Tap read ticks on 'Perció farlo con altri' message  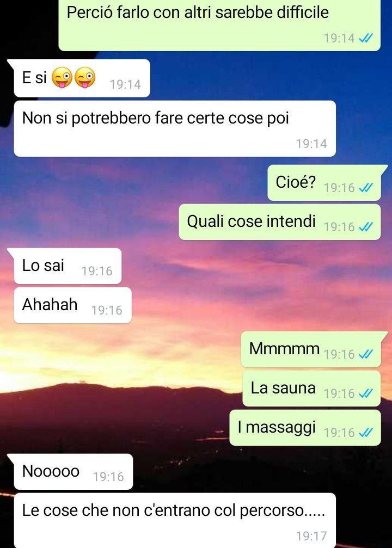point(366,38)
